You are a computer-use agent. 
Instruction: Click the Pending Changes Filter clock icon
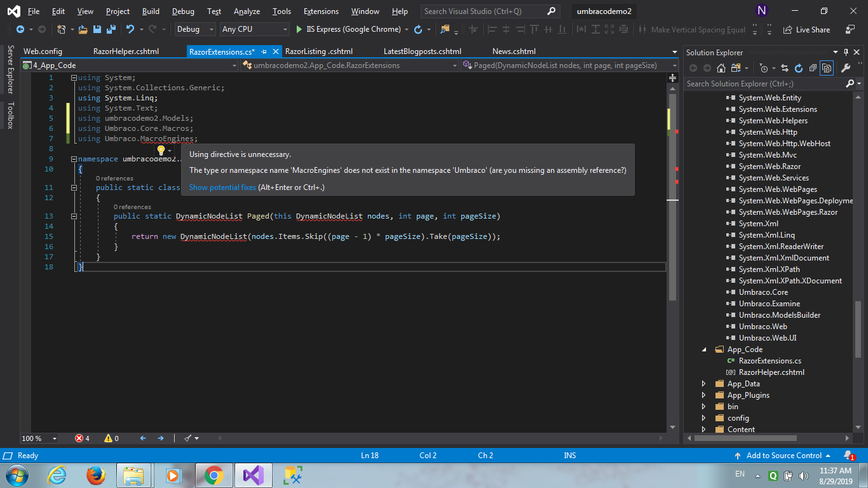pyautogui.click(x=764, y=68)
